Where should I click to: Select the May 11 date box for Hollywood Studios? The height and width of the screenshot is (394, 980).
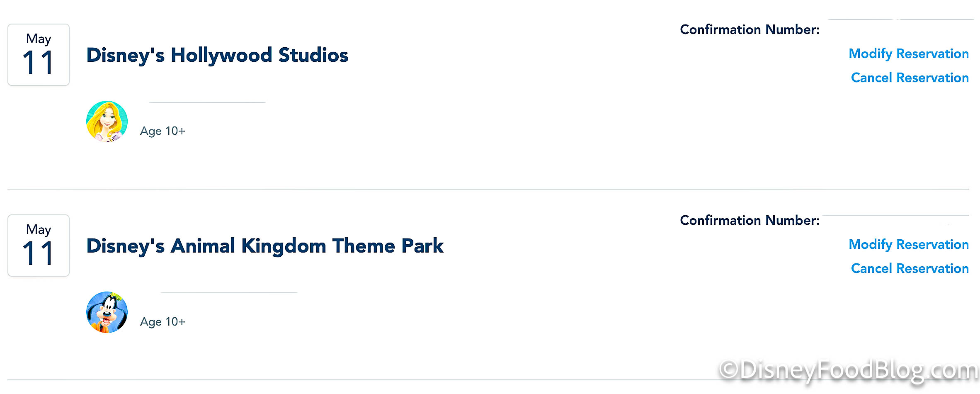tap(39, 55)
